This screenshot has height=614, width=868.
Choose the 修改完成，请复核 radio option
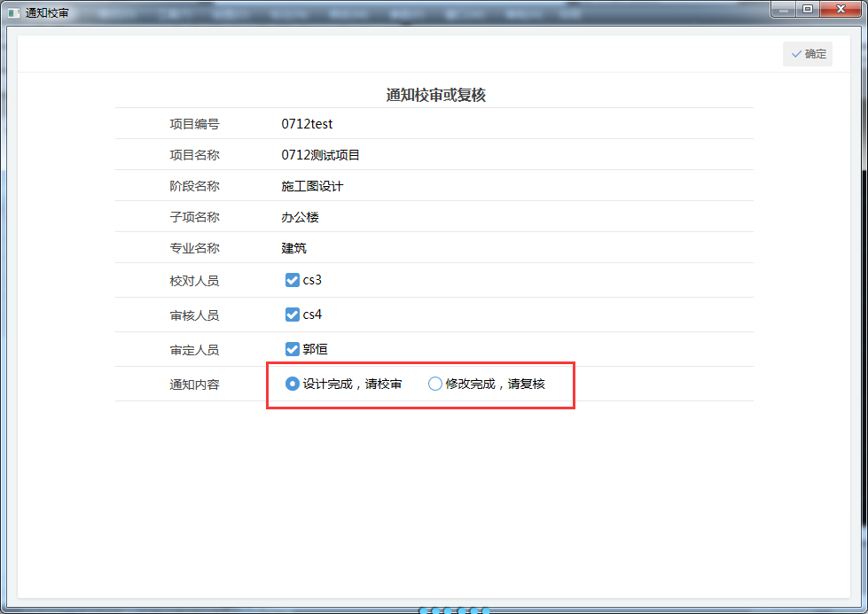coord(434,384)
